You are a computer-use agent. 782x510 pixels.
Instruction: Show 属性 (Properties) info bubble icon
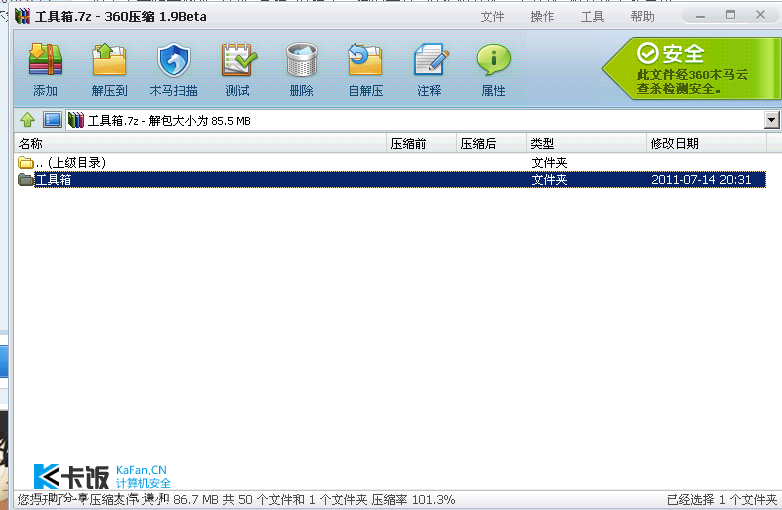tap(494, 60)
